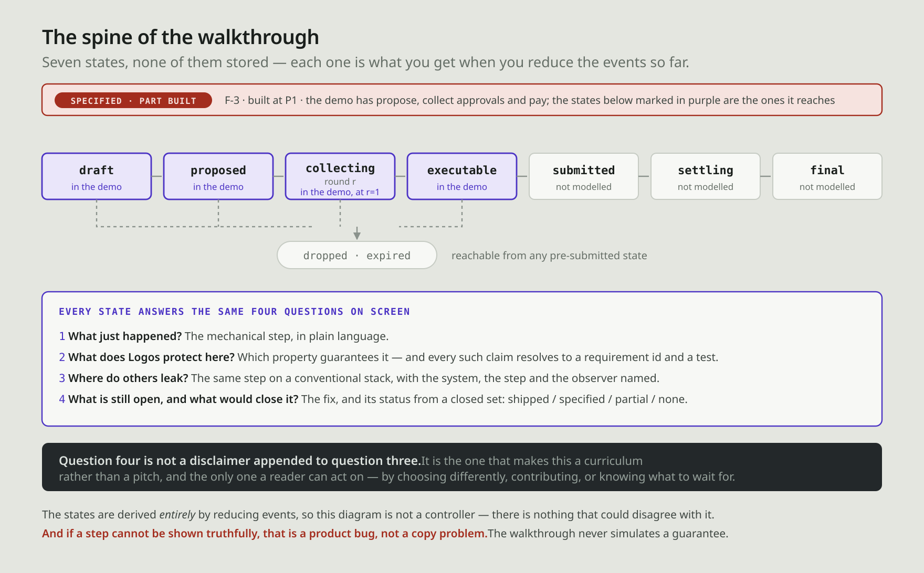Image resolution: width=924 pixels, height=573 pixels.
Task: Select the submitted not modelled box
Action: click(x=584, y=176)
